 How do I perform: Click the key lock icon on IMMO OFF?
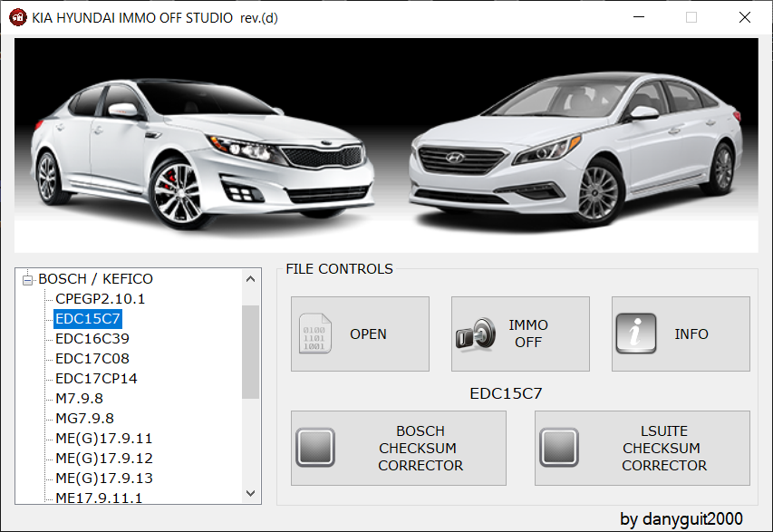click(x=476, y=334)
